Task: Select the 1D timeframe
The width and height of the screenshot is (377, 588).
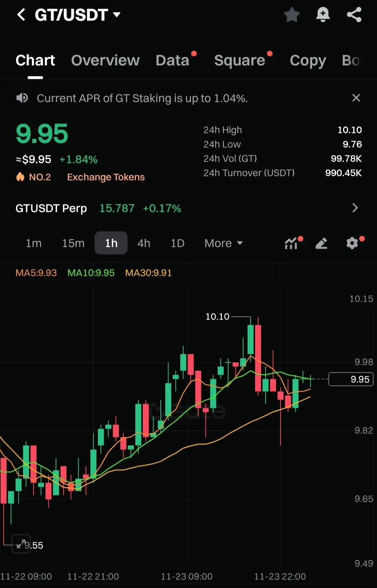Action: [177, 243]
